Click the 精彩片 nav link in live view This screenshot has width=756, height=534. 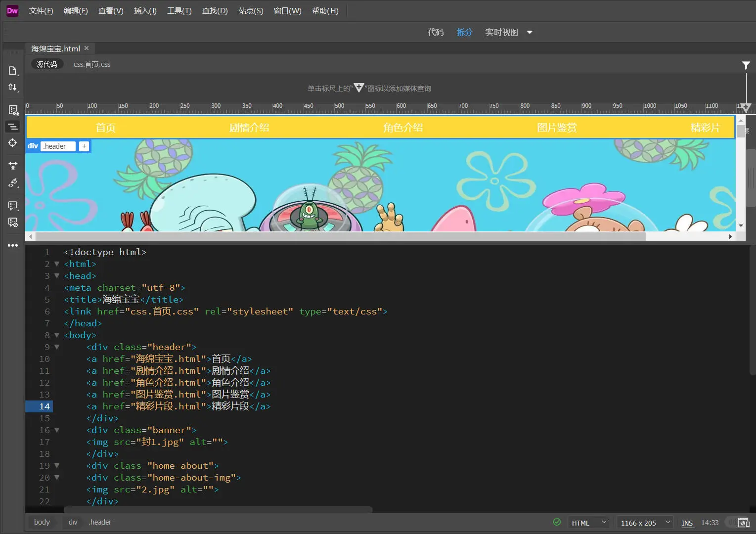tap(705, 128)
